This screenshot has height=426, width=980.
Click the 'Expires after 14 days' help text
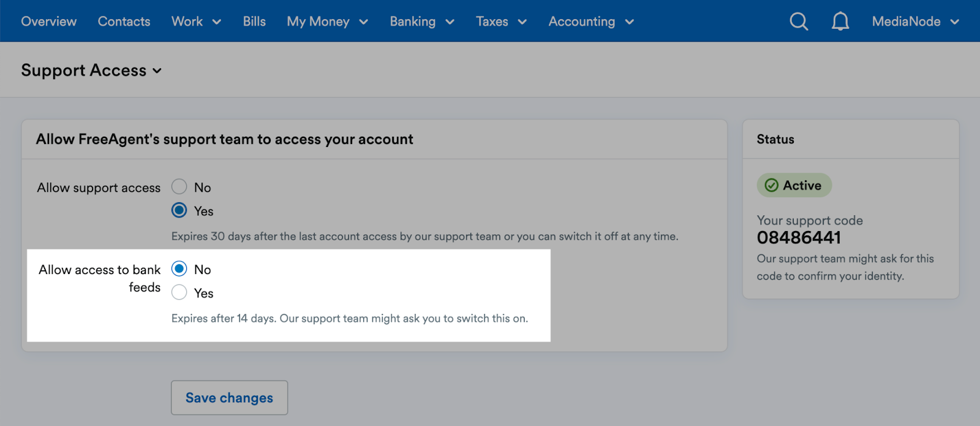coord(350,319)
